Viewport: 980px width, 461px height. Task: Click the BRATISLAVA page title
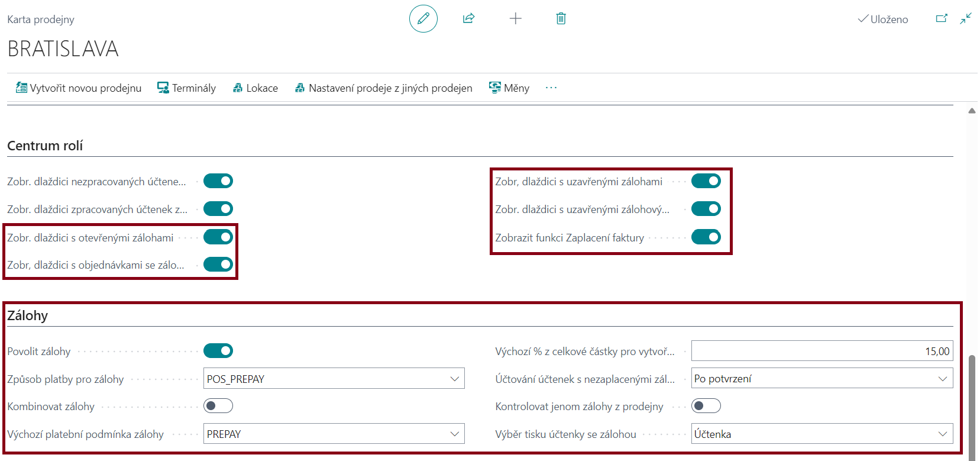point(63,49)
